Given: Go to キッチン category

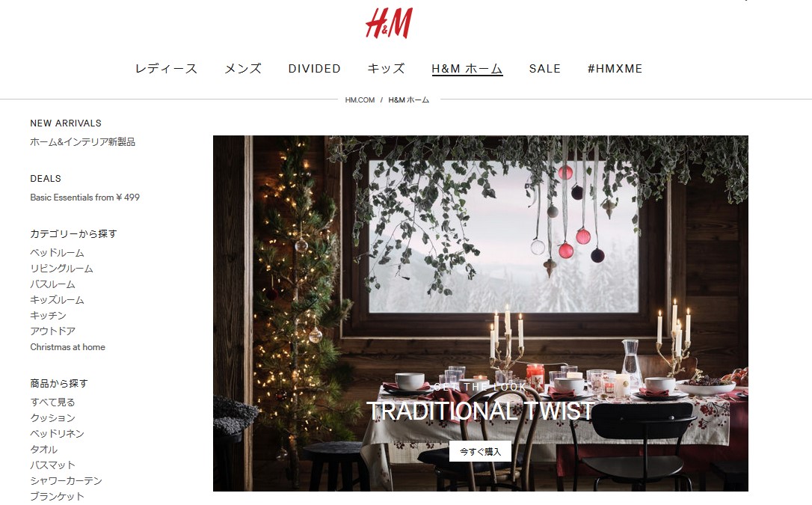Looking at the screenshot, I should coord(48,316).
